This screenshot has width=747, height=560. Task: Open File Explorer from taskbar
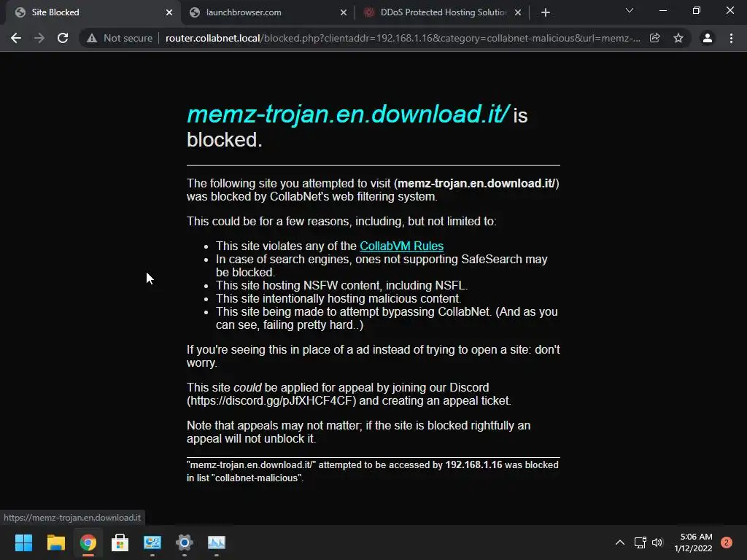click(x=55, y=542)
